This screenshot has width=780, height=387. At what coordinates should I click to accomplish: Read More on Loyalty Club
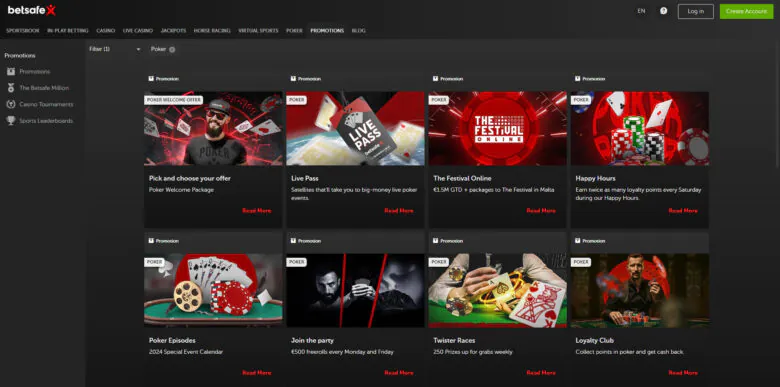[683, 373]
